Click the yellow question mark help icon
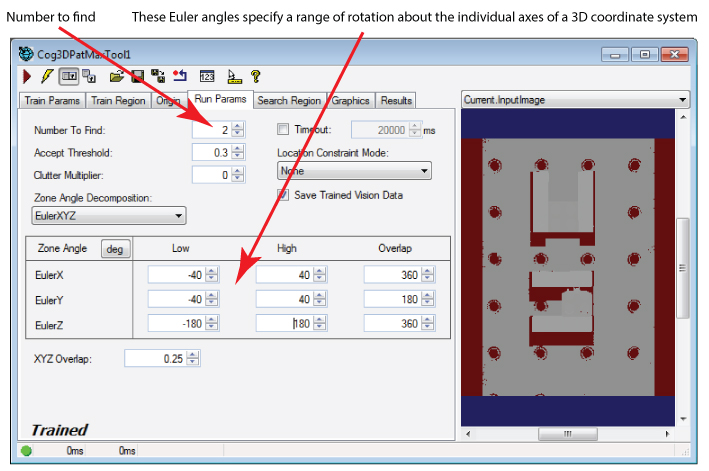 (x=256, y=76)
